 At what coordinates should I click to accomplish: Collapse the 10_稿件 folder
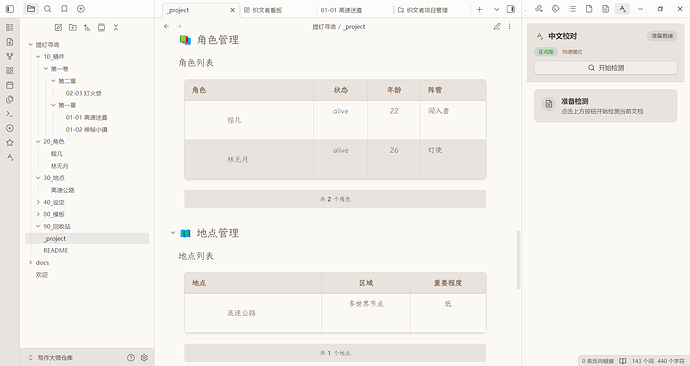[x=38, y=56]
